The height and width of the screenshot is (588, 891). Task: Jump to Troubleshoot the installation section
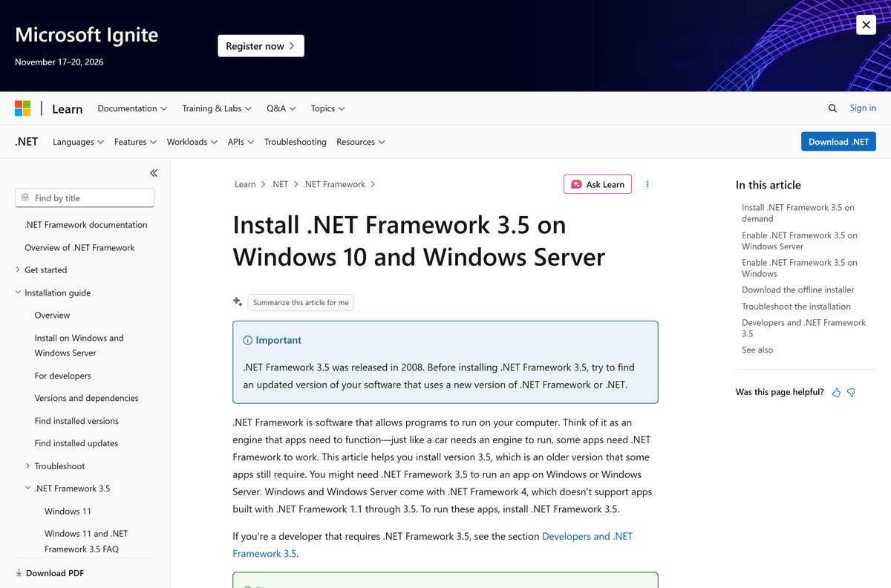click(796, 307)
